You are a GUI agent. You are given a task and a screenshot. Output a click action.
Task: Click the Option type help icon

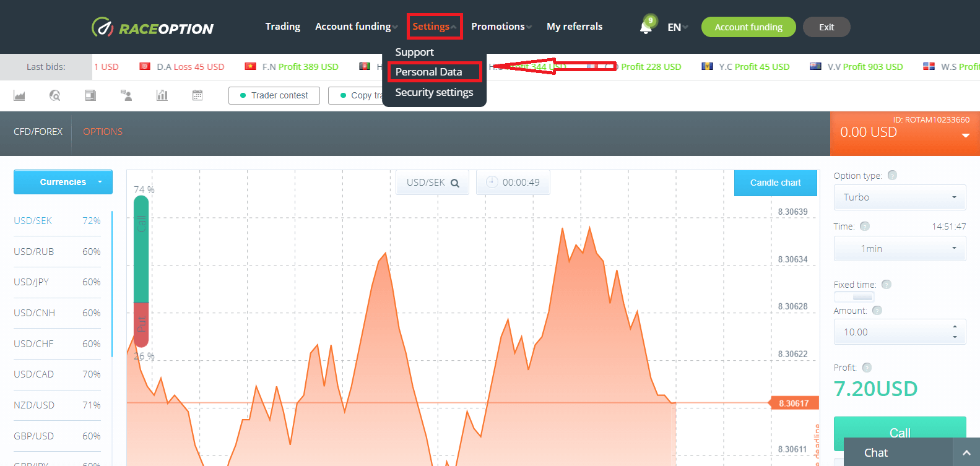[x=892, y=175]
